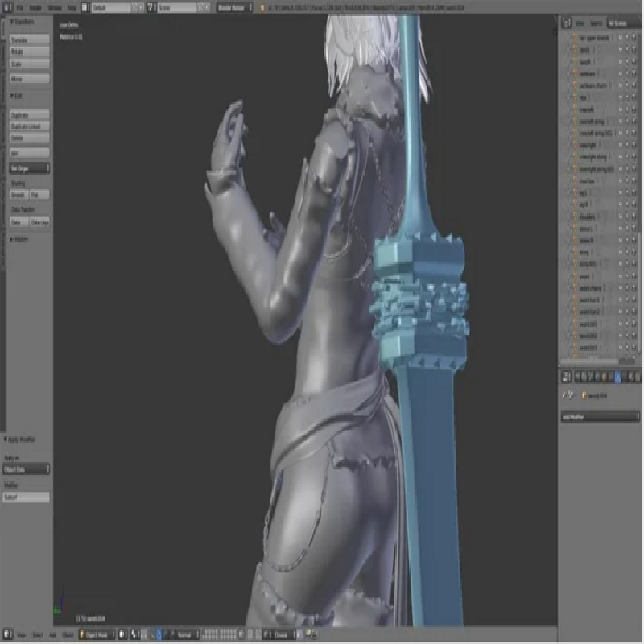The image size is (644, 644).
Task: Click the Modifier name input field
Action: (x=27, y=497)
